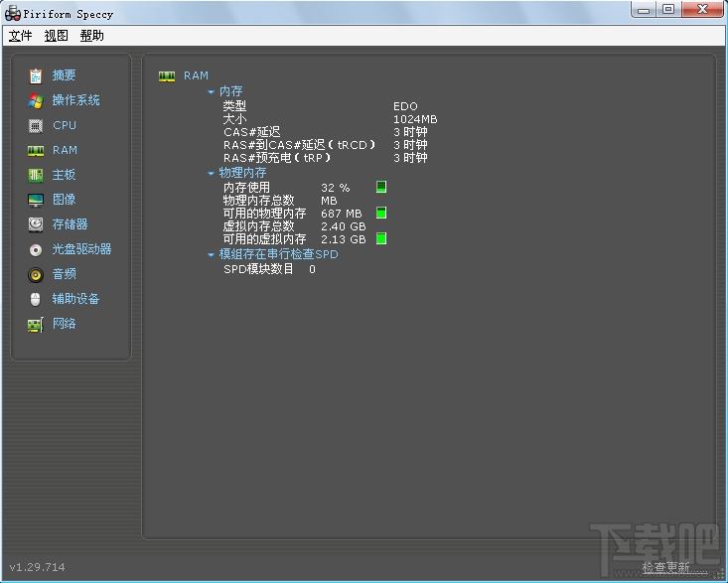Screen dimensions: 728x583
Task: Collapse the 模组存在串行检查SPD section arrow
Action: pyautogui.click(x=211, y=255)
